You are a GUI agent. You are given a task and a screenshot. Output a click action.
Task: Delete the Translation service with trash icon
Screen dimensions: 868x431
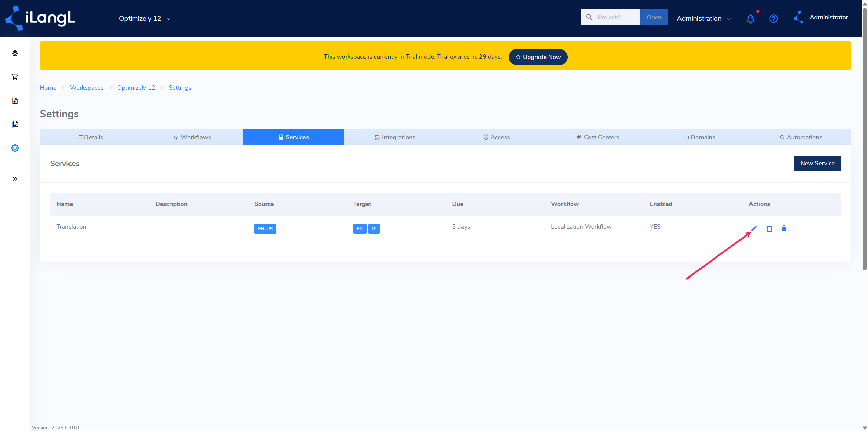point(784,228)
